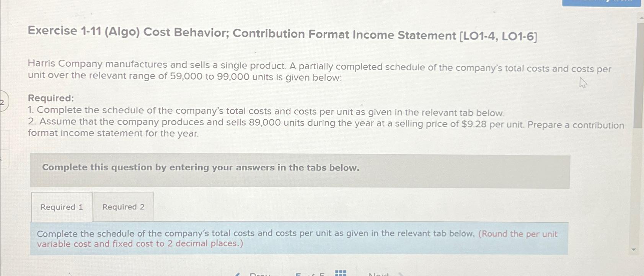Open the question overview grid icon
Image resolution: width=644 pixels, height=276 pixels.
(341, 273)
